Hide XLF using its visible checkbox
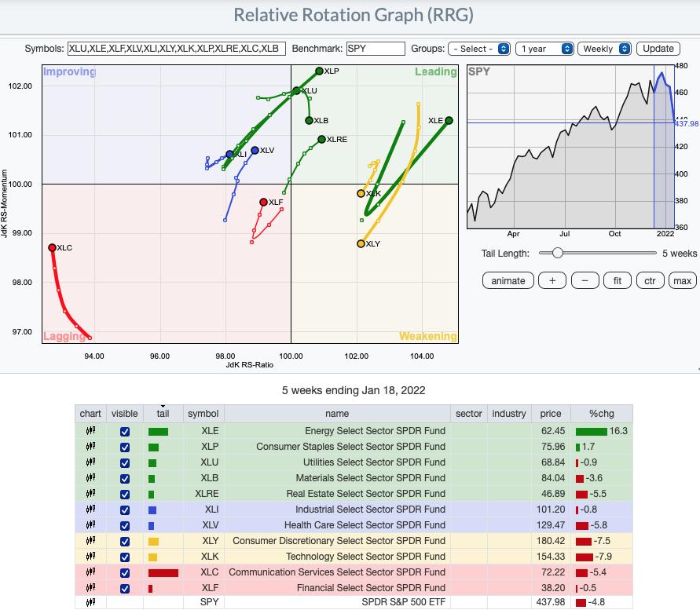Screen dimensions: 700x610 coord(124,588)
